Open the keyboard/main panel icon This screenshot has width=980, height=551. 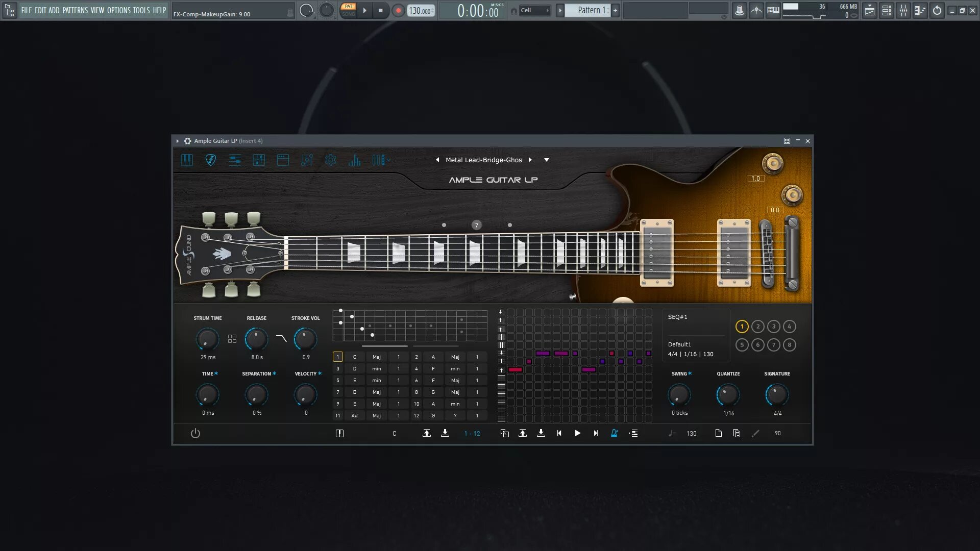click(187, 160)
